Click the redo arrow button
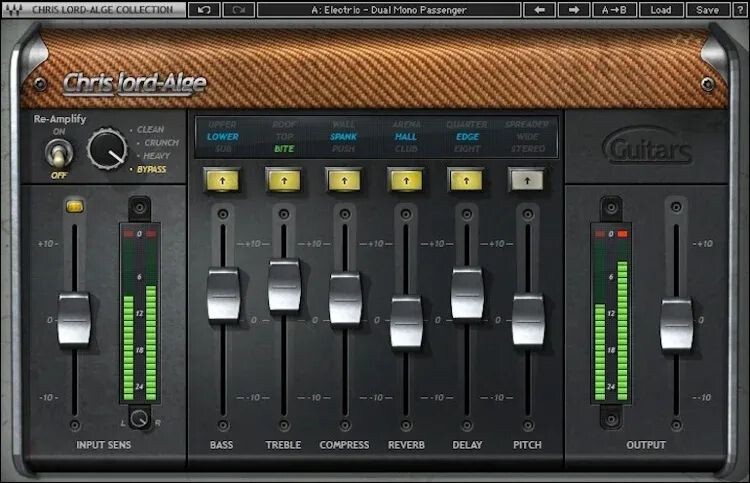 [x=238, y=10]
